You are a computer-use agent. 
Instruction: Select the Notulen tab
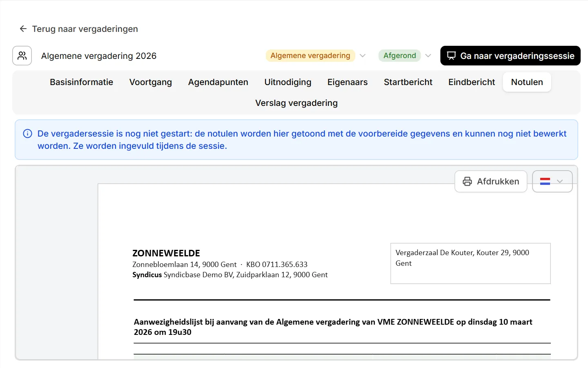(x=527, y=82)
